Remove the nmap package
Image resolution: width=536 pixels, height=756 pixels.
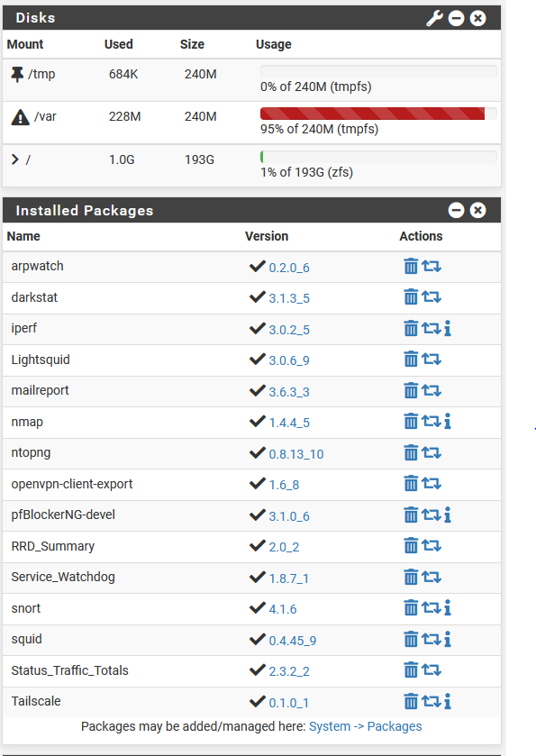411,422
